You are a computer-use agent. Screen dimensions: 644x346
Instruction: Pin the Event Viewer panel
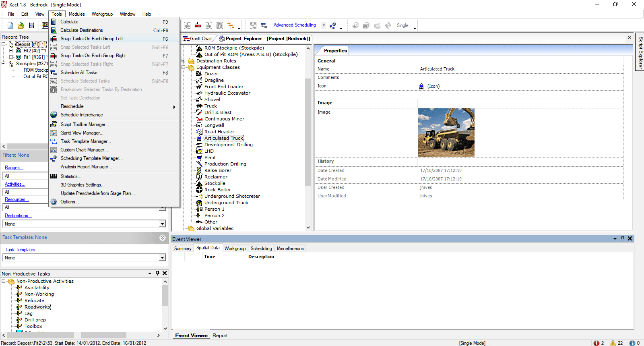(x=623, y=238)
